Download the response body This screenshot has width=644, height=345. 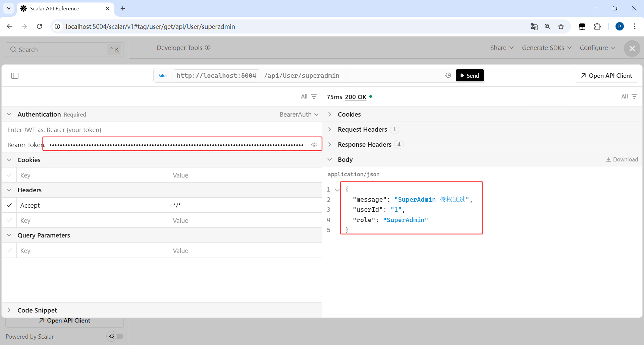622,159
